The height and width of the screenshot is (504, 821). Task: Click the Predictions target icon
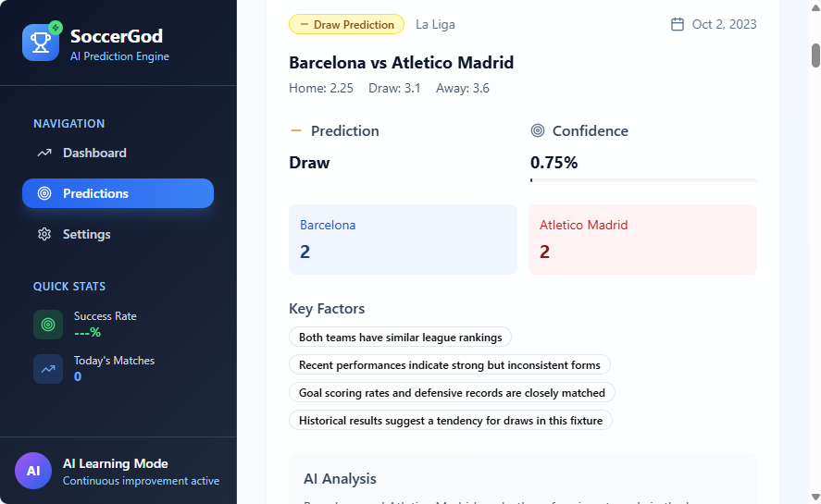[44, 193]
